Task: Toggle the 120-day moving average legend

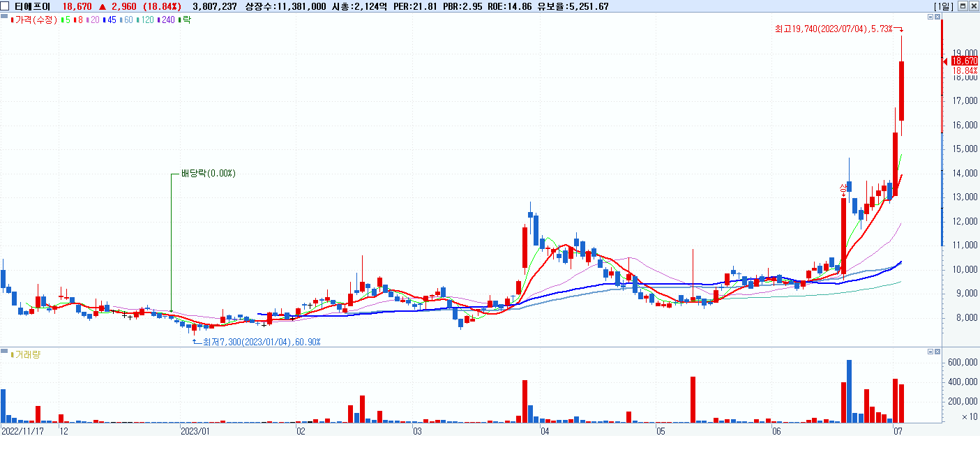Action: [145, 20]
